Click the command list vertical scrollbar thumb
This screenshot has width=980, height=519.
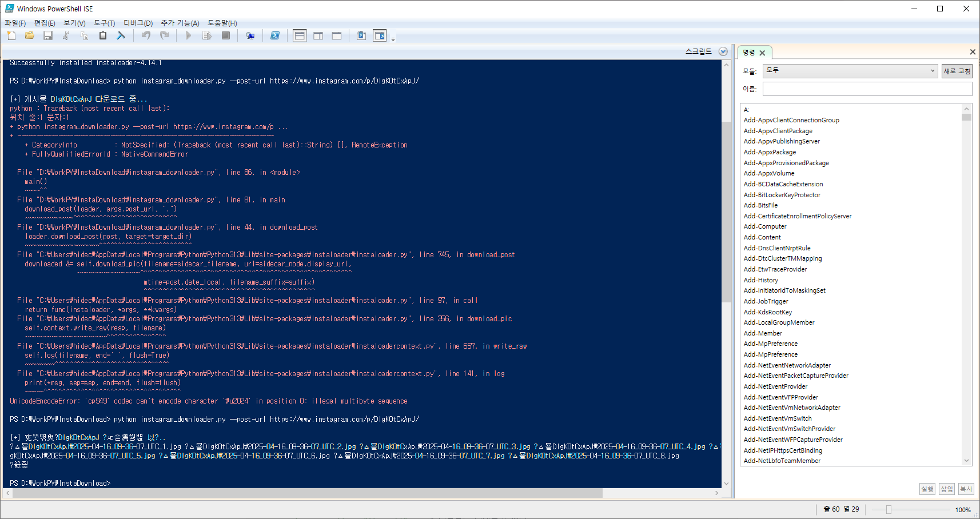[x=966, y=117]
